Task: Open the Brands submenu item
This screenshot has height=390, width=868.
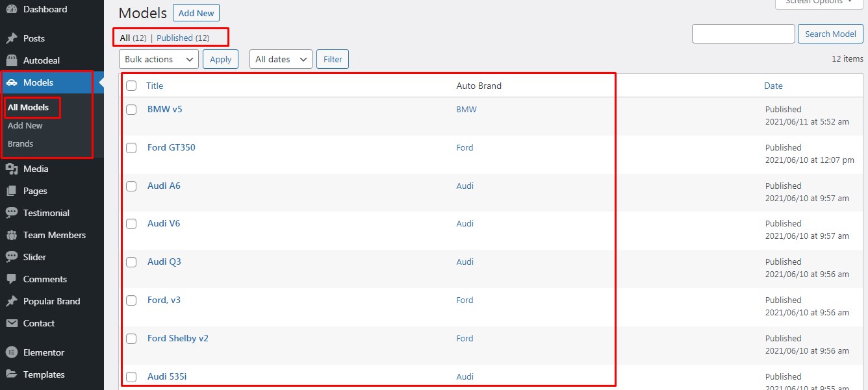Action: tap(20, 143)
